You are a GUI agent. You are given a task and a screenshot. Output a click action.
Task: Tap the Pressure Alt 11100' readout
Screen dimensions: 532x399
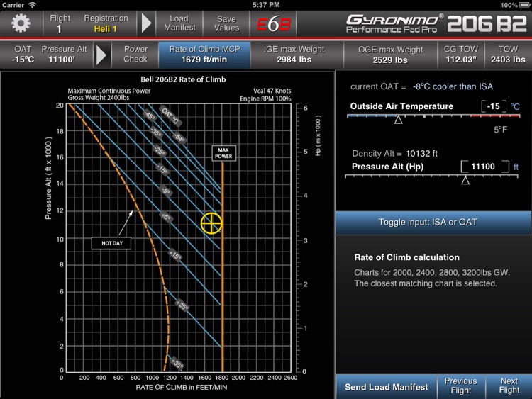[x=64, y=55]
